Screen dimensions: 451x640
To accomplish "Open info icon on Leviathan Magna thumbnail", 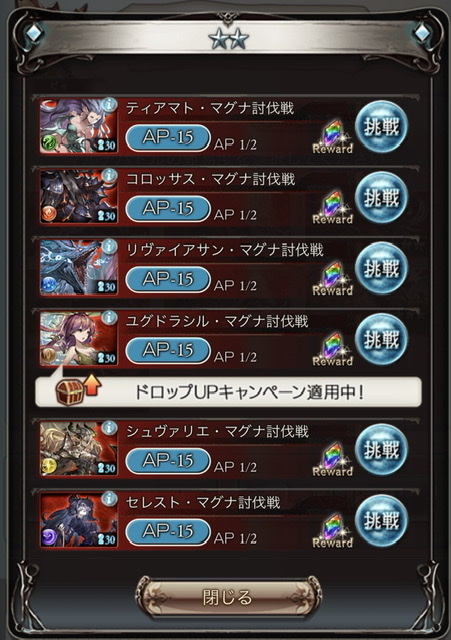I will [x=109, y=247].
